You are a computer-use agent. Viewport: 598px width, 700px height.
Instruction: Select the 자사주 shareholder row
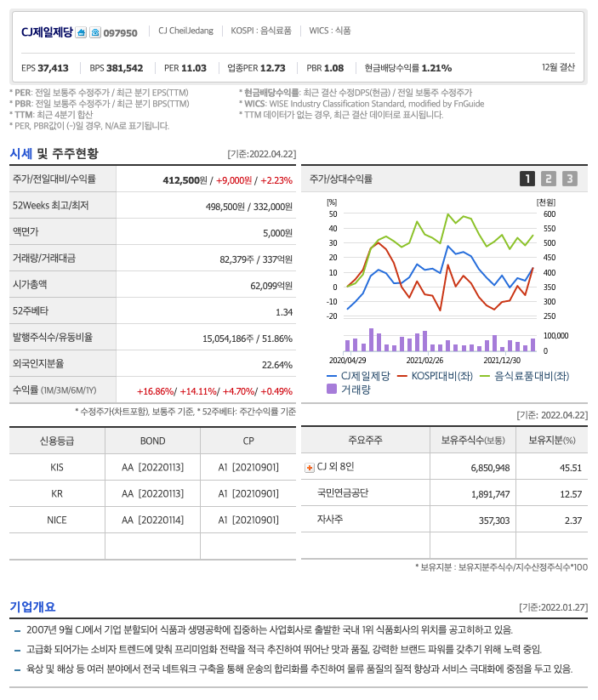(329, 519)
